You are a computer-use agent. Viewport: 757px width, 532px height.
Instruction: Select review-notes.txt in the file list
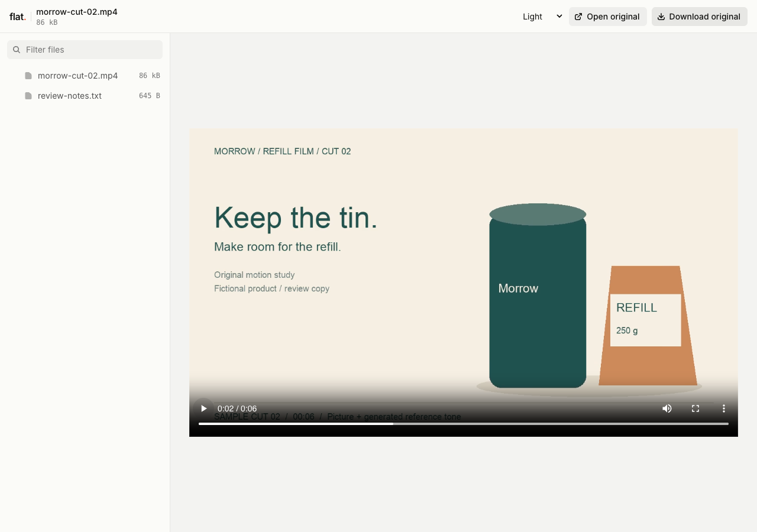click(85, 96)
